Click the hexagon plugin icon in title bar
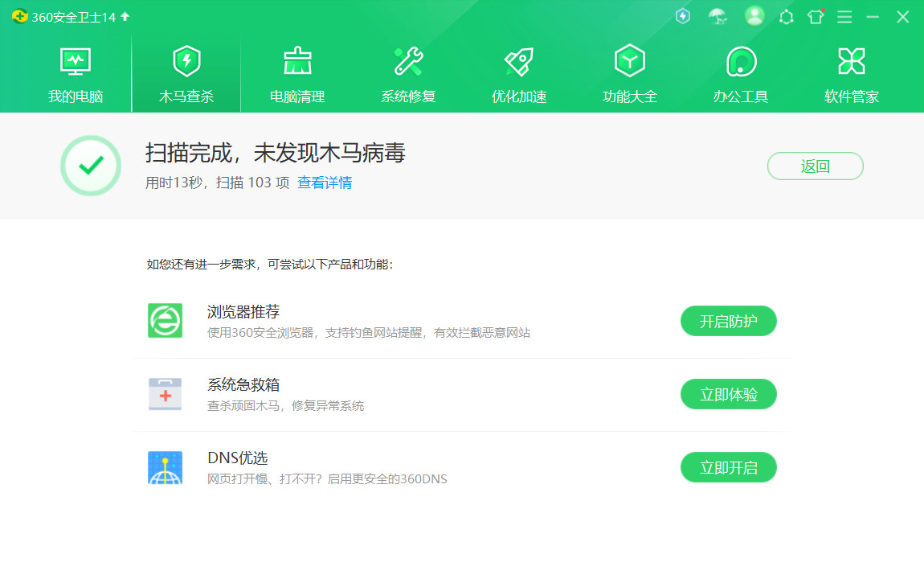 (786, 17)
